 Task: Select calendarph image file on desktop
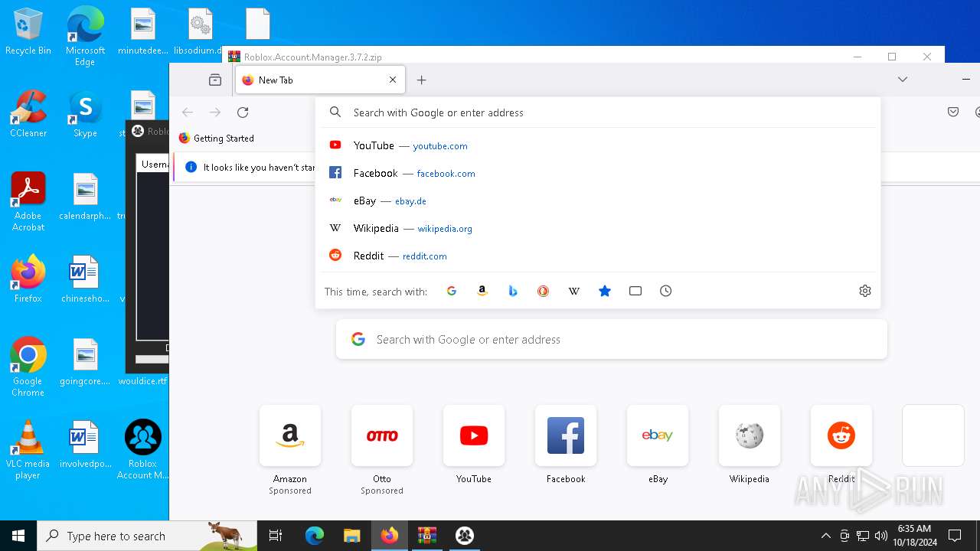85,197
